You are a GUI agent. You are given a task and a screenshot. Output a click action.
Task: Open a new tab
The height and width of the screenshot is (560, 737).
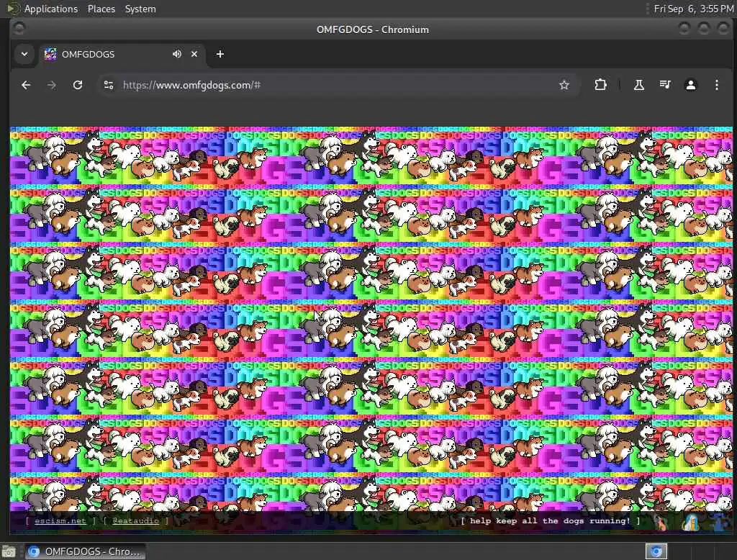220,54
